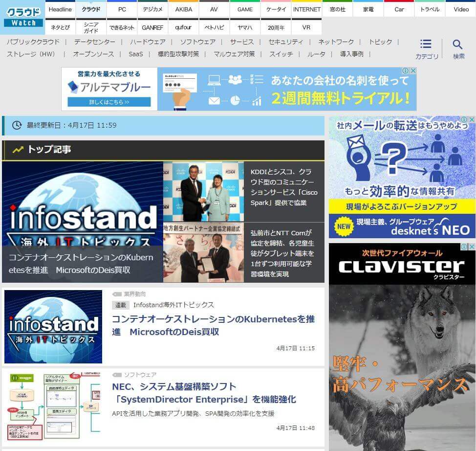
Task: Open the ハードウェア category link
Action: click(148, 42)
